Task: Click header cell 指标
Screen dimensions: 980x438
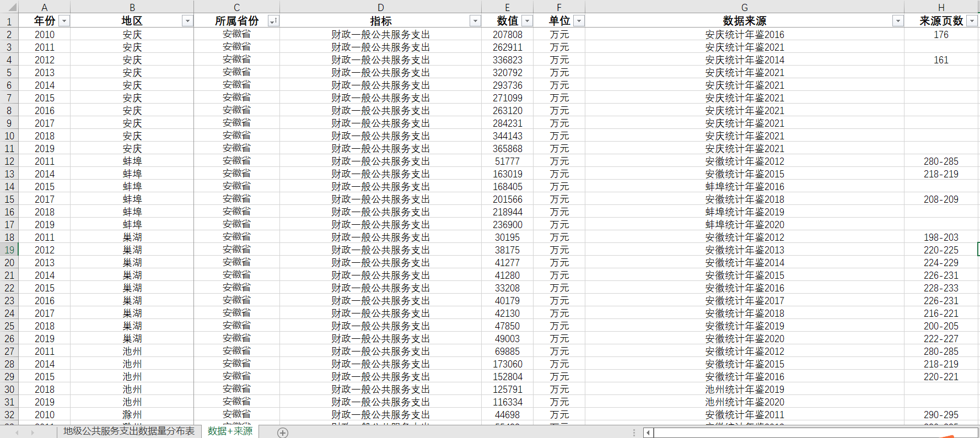Action: click(381, 21)
